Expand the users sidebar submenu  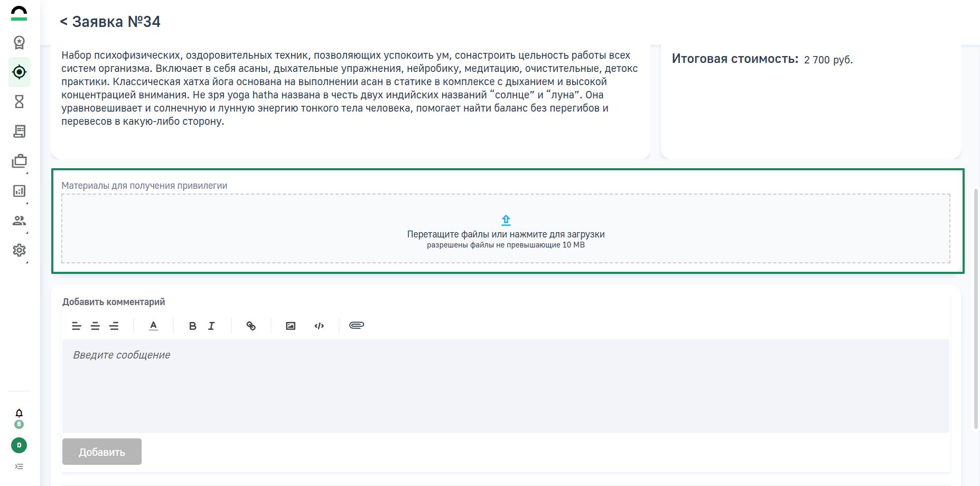pyautogui.click(x=19, y=221)
